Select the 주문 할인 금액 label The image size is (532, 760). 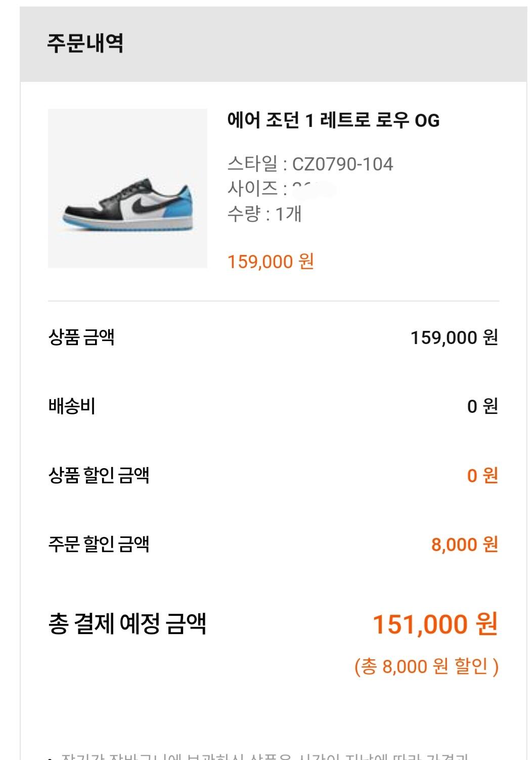[99, 544]
